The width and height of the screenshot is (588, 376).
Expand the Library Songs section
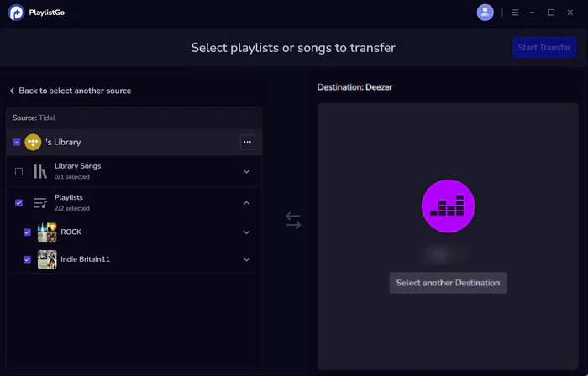[x=246, y=171]
